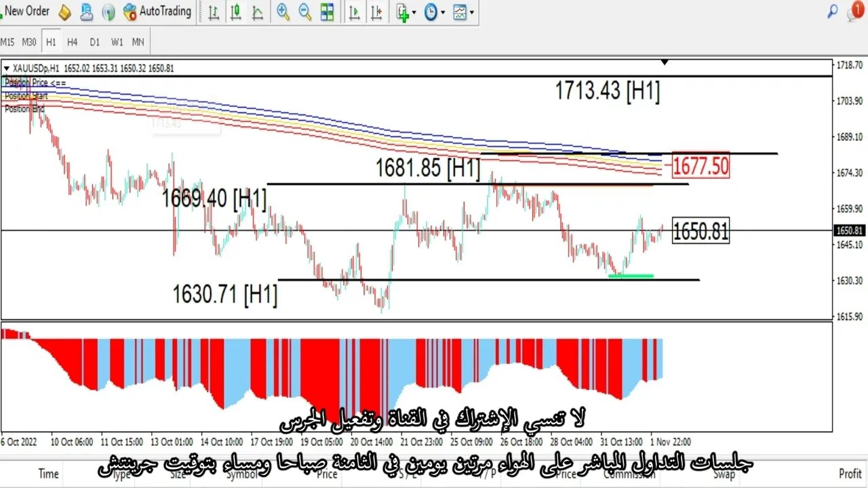This screenshot has width=868, height=488.
Task: Toggle the AutoTrading button
Action: [157, 12]
